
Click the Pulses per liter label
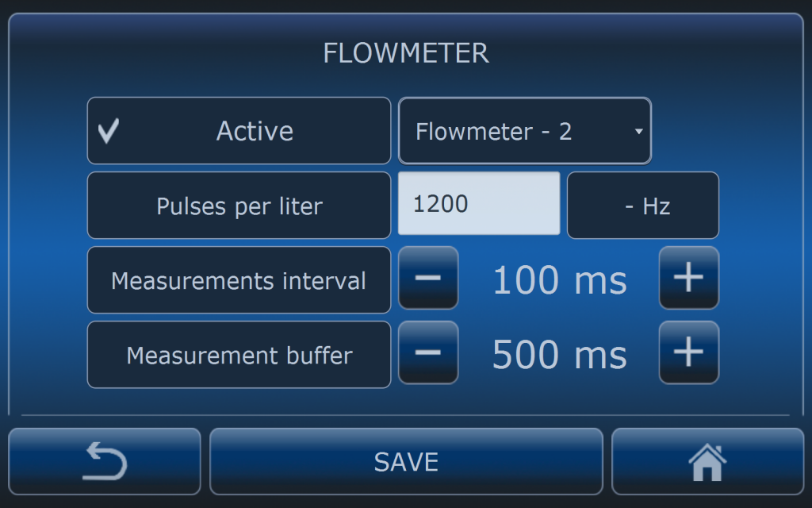(x=239, y=206)
